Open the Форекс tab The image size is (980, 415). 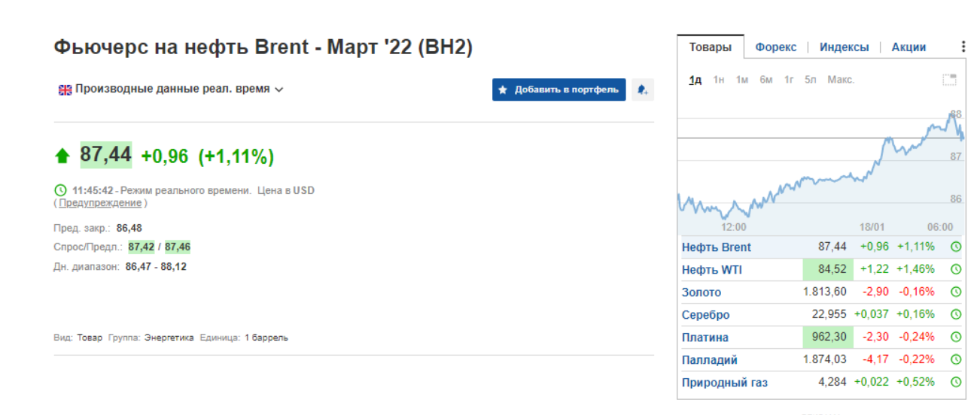pos(775,47)
